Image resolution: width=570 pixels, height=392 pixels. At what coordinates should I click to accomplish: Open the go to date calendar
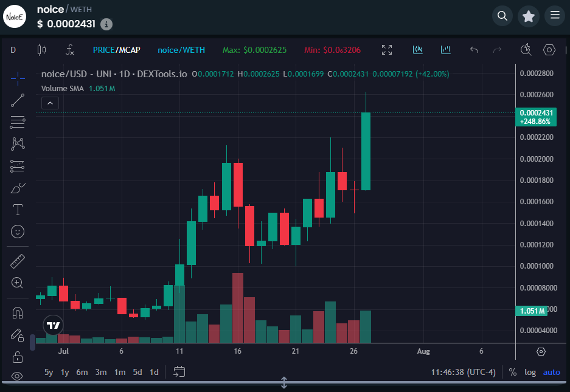179,372
